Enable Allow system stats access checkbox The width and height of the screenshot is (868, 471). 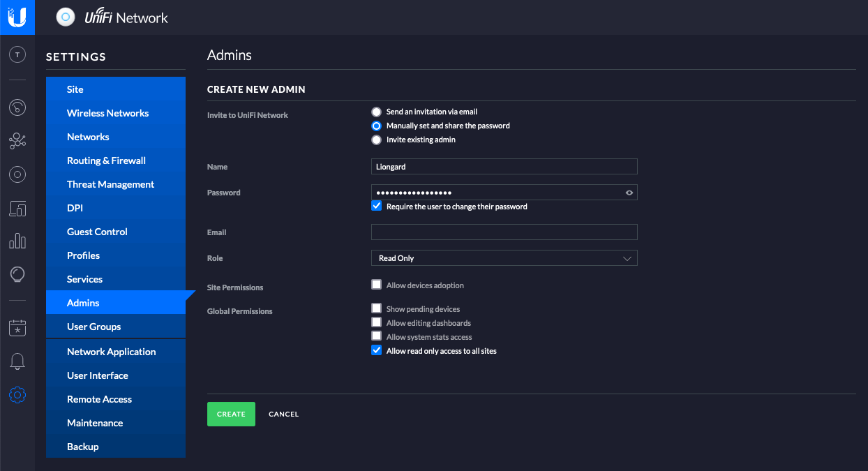(x=377, y=336)
